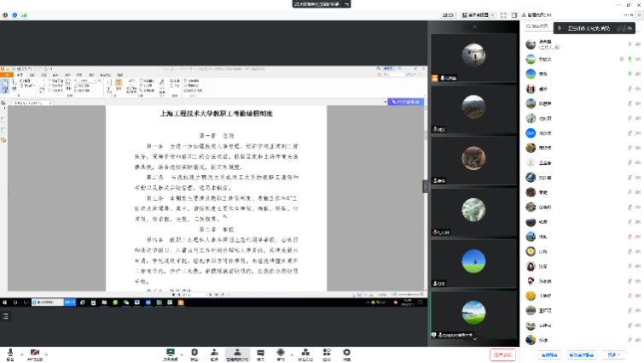The image size is (644, 363).
Task: Enter full screen with the expand icon
Action: pyautogui.click(x=503, y=15)
